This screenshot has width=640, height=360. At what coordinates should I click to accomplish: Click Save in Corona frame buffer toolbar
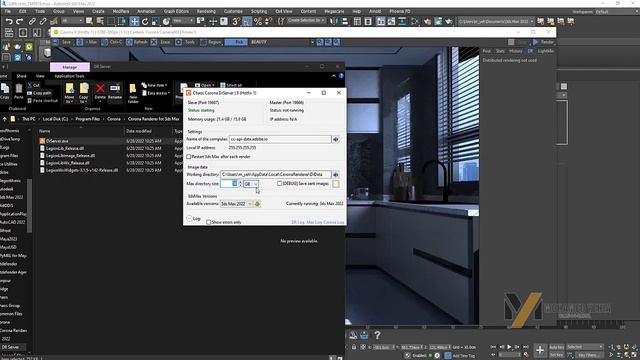tap(62, 42)
